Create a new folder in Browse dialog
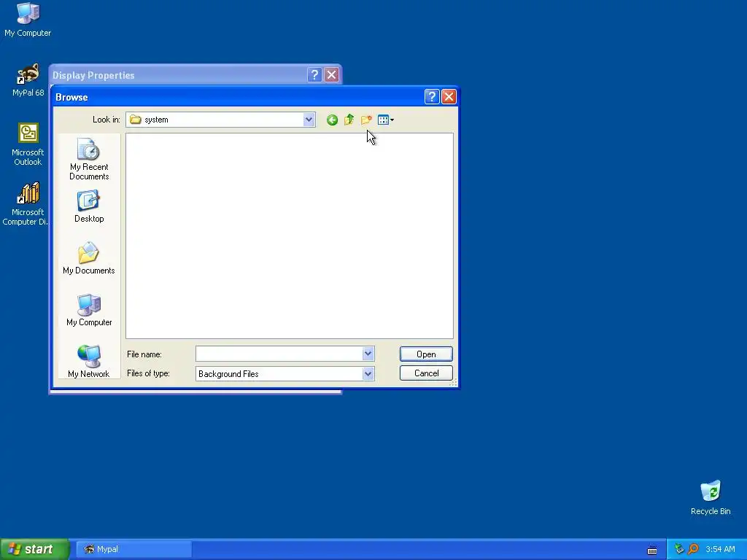Screen dimensions: 747x560 [366, 120]
